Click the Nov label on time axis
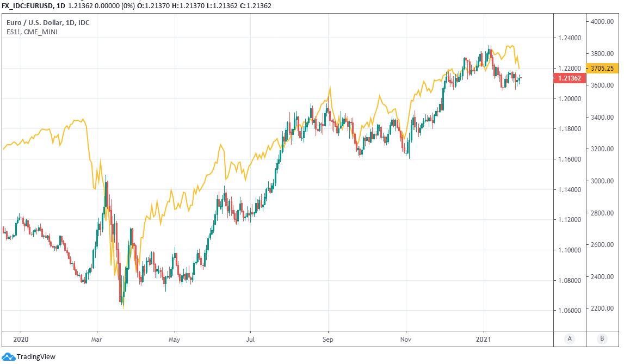The width and height of the screenshot is (624, 364). point(406,338)
